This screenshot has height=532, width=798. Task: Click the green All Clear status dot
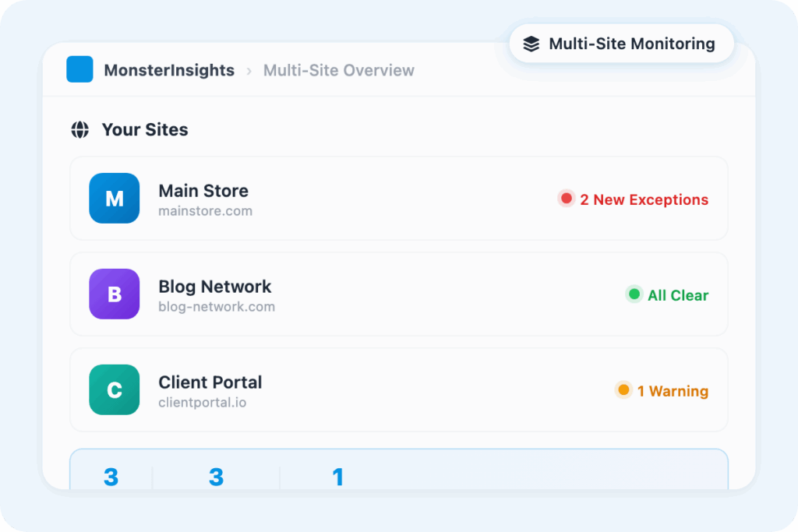(634, 294)
